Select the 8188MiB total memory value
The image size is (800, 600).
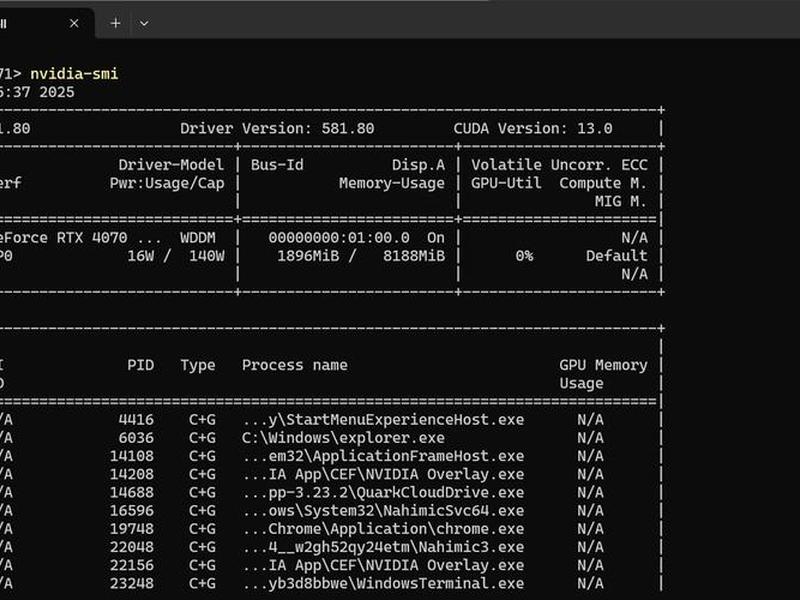point(414,256)
